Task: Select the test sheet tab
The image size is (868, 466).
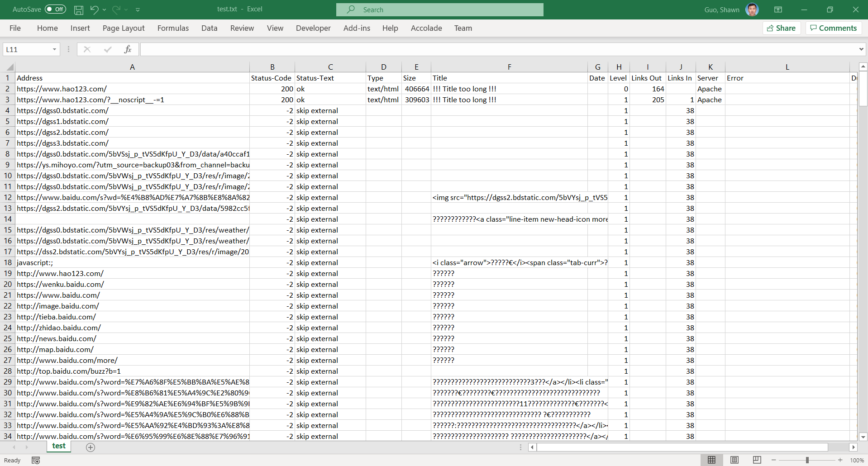Action: click(x=59, y=446)
